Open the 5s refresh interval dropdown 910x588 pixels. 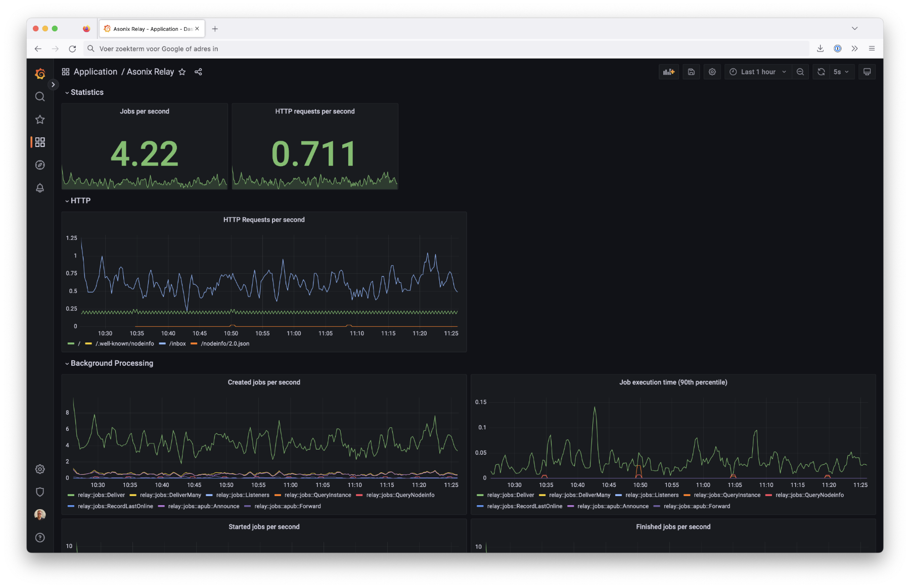pos(841,72)
